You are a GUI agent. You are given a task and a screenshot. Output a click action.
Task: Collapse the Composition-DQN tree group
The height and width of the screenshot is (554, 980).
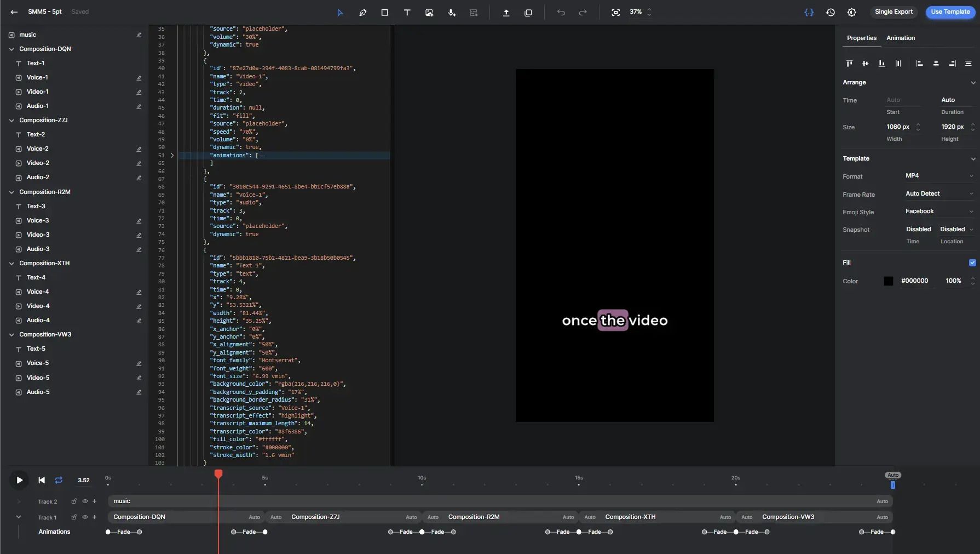pyautogui.click(x=11, y=49)
